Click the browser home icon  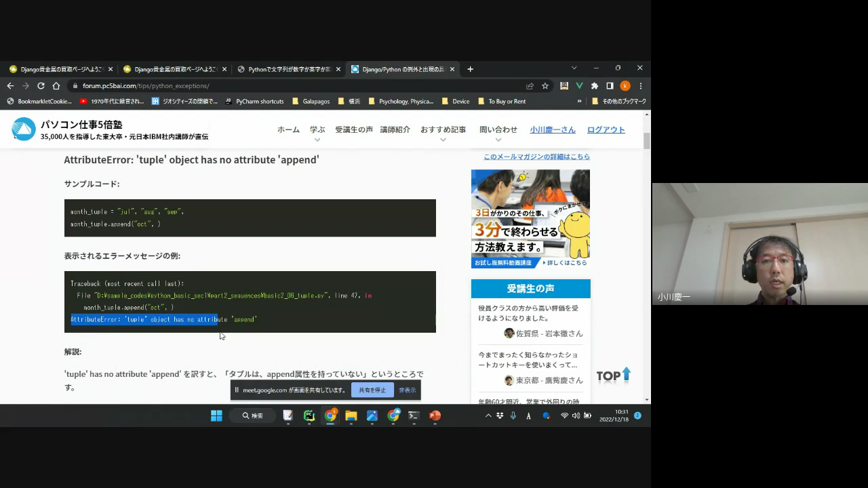point(56,86)
